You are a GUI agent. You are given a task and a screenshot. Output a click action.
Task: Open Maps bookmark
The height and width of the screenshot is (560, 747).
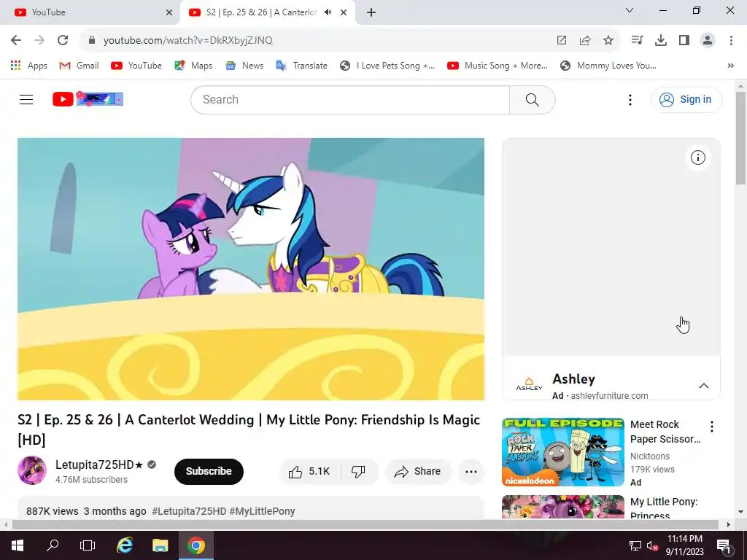point(193,66)
